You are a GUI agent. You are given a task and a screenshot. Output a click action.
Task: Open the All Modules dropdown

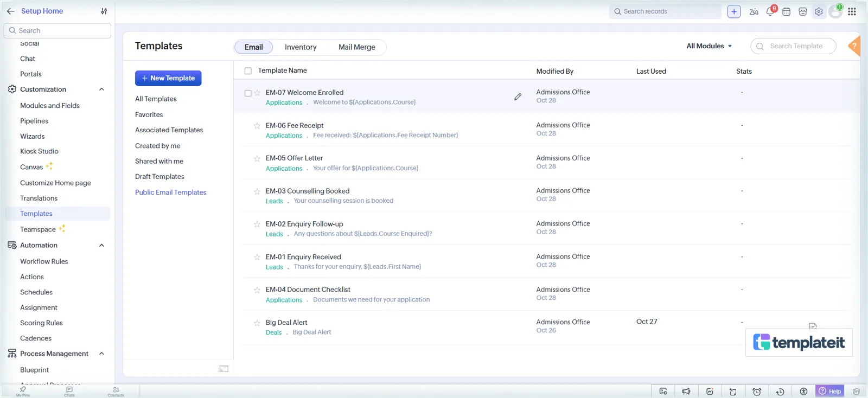[x=709, y=46]
